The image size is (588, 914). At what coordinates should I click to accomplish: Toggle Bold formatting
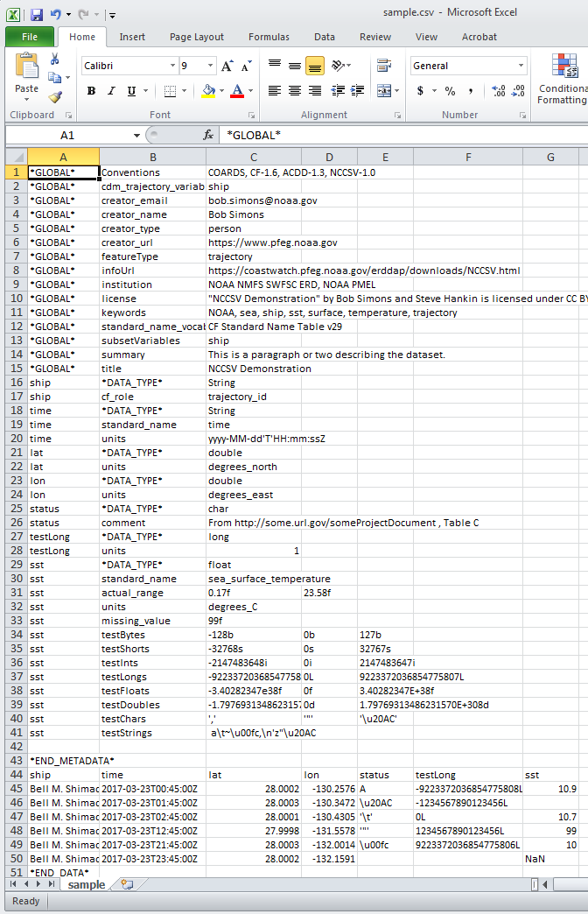pos(91,91)
